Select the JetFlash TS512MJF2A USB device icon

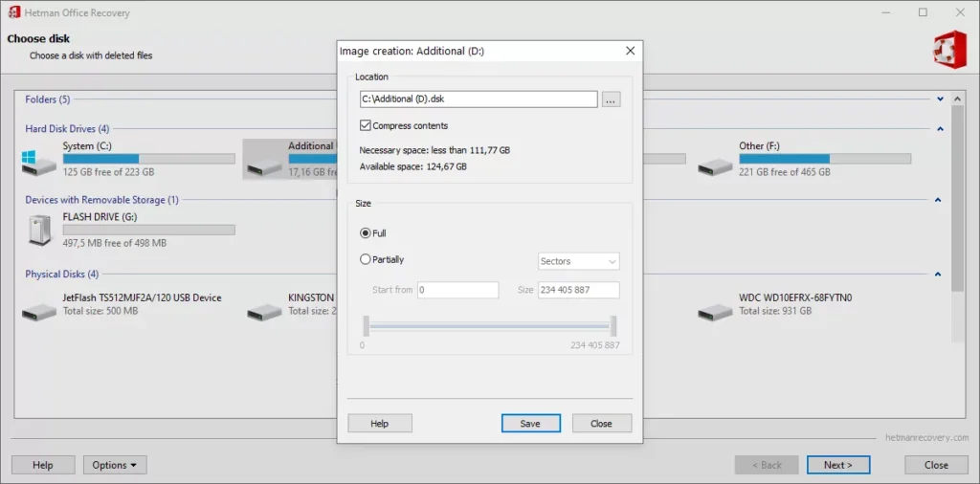click(x=38, y=312)
